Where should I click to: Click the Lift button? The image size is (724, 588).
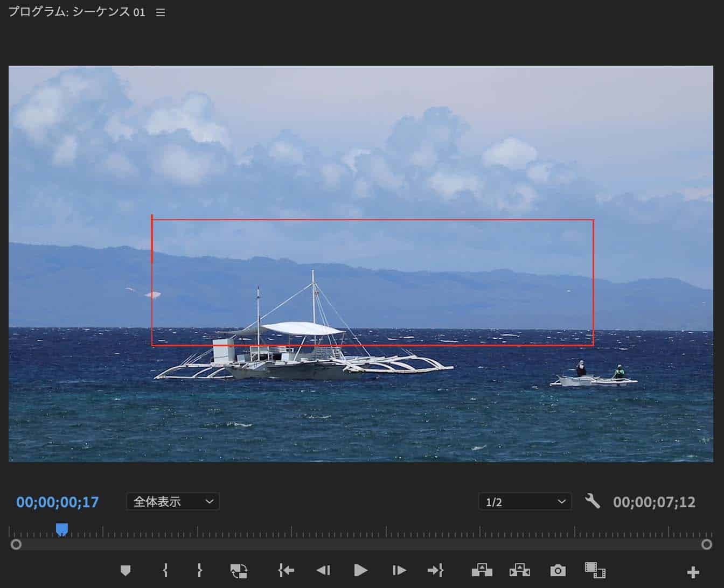[482, 570]
